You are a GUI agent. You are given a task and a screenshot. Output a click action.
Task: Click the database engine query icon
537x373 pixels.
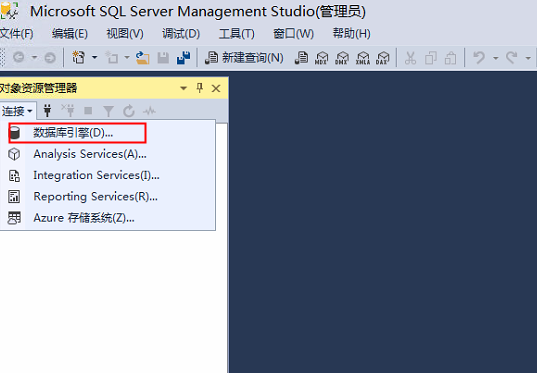301,58
